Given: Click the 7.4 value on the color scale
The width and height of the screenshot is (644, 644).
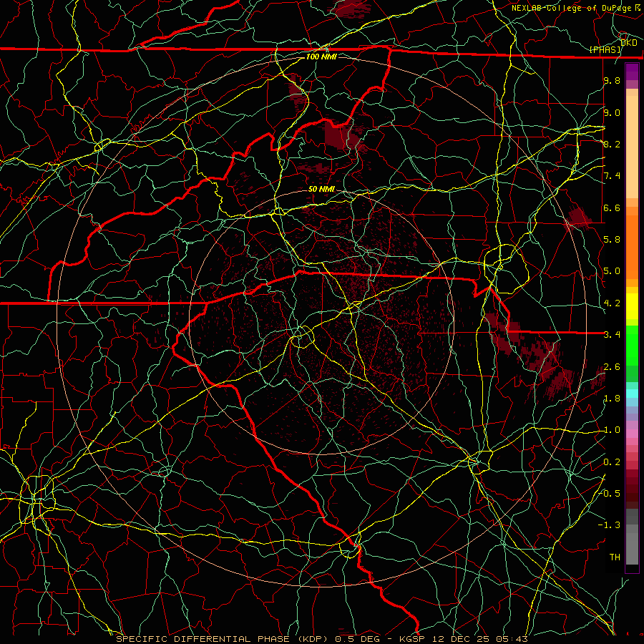Looking at the screenshot, I should (x=612, y=176).
